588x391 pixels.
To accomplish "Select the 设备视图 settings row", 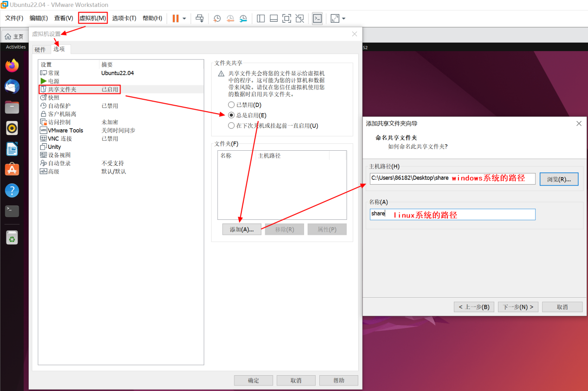I will pyautogui.click(x=121, y=155).
